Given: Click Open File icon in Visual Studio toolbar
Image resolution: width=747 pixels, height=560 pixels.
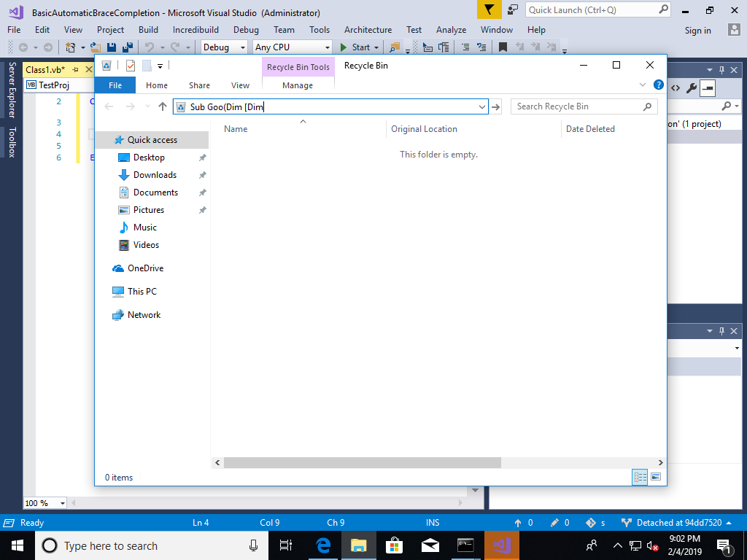Looking at the screenshot, I should pyautogui.click(x=96, y=47).
